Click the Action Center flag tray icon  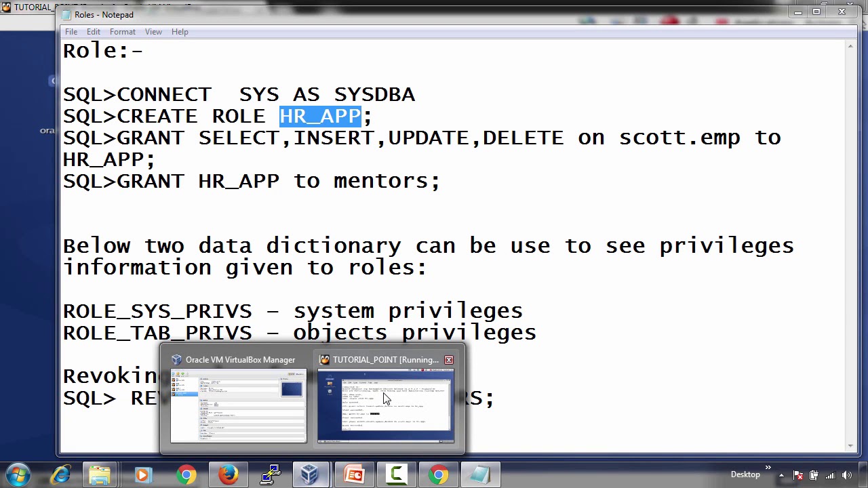point(798,475)
